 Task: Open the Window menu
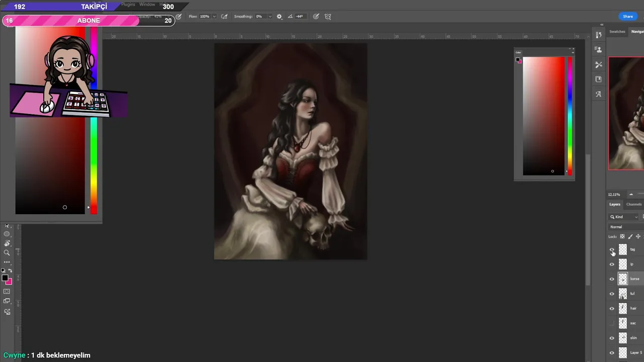coord(147,5)
